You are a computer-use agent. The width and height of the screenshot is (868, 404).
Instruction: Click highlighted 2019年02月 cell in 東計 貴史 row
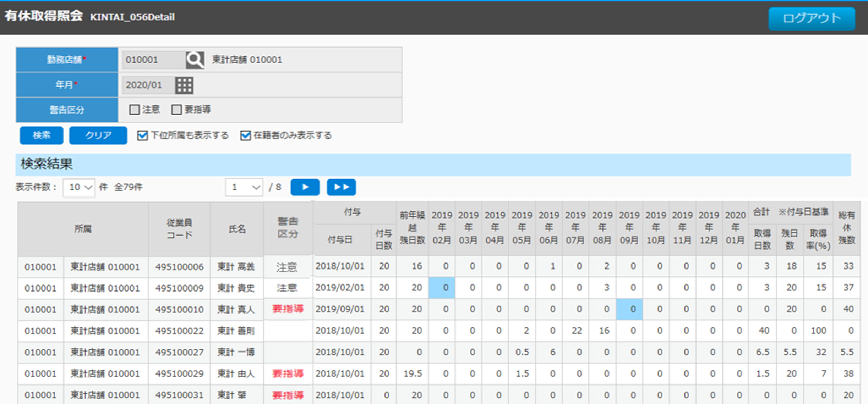click(x=442, y=288)
